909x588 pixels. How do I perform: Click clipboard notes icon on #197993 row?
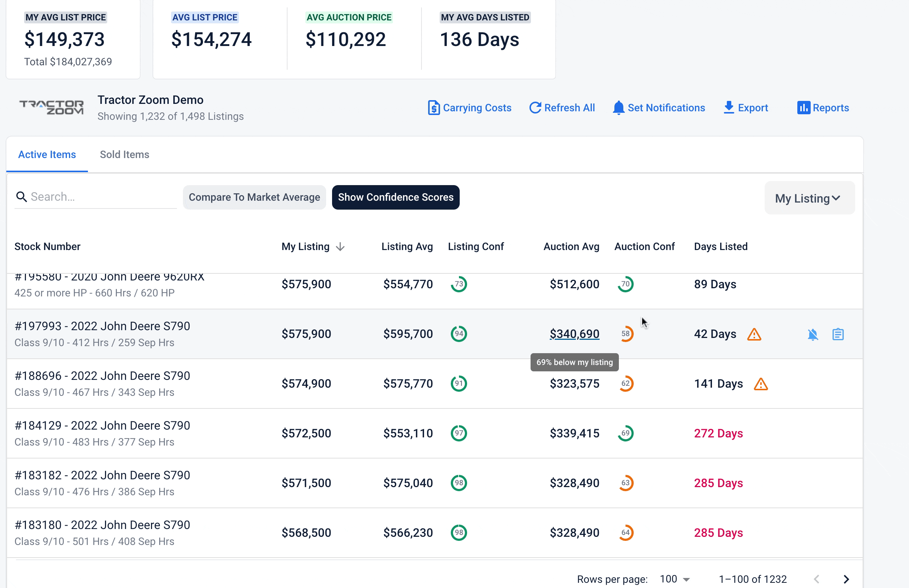838,335
